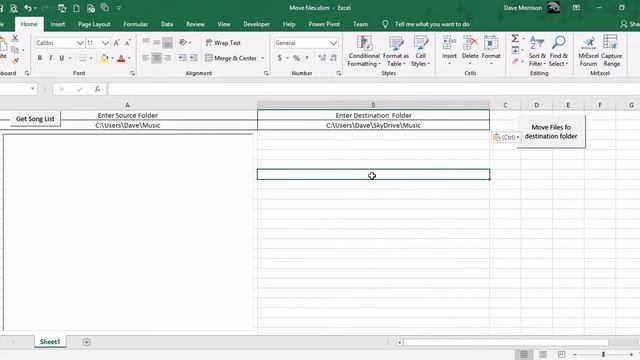The height and width of the screenshot is (360, 640).
Task: Expand the Merge & Center dropdown arrow
Action: (x=262, y=58)
